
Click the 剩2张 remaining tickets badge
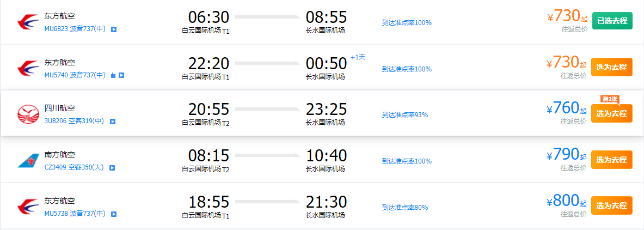coord(610,99)
